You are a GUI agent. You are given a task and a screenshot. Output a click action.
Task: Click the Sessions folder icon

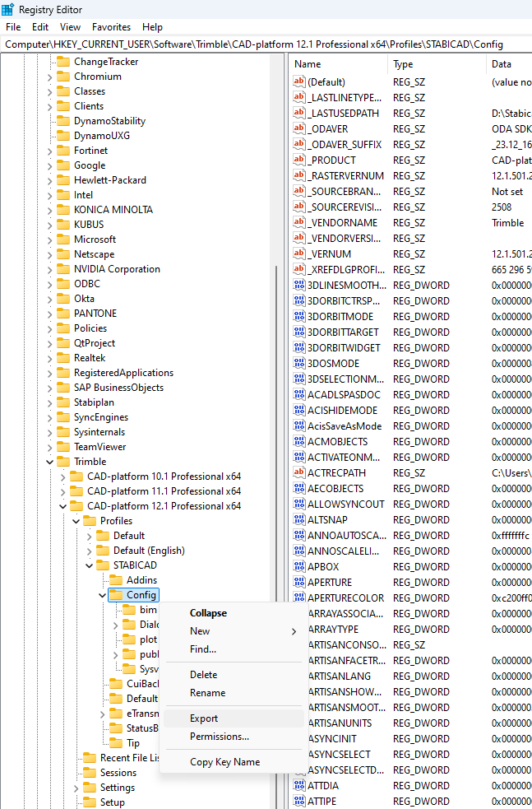(x=90, y=772)
